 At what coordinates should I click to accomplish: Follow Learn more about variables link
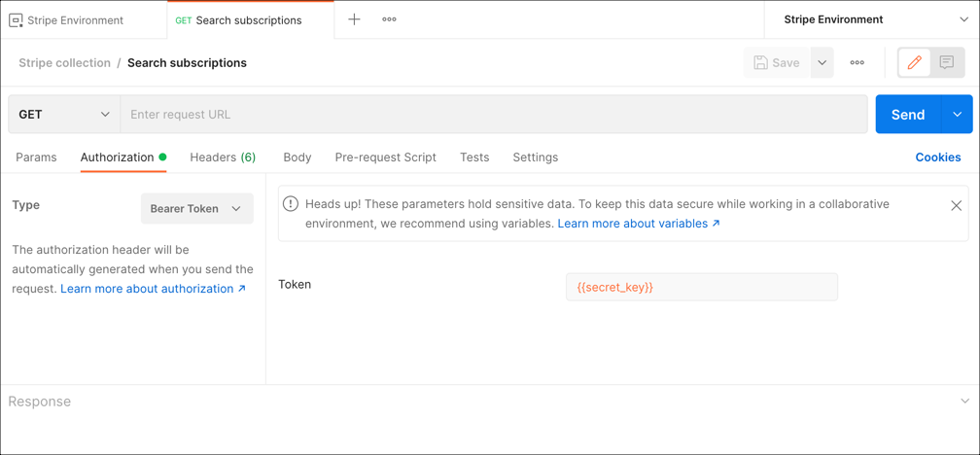(638, 224)
